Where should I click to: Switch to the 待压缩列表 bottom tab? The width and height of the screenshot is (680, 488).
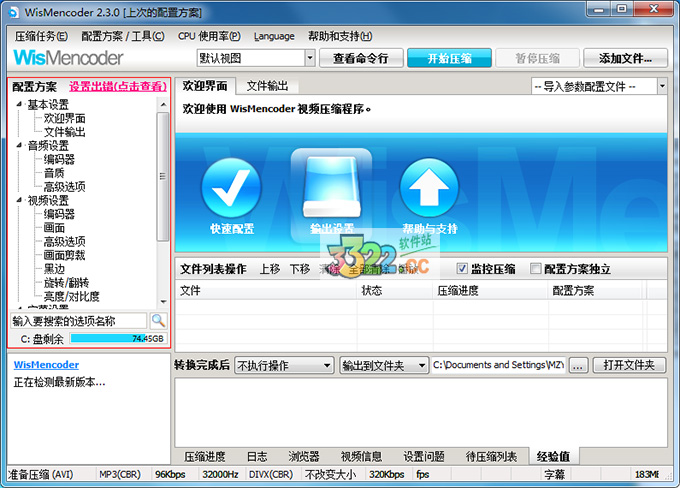point(491,456)
